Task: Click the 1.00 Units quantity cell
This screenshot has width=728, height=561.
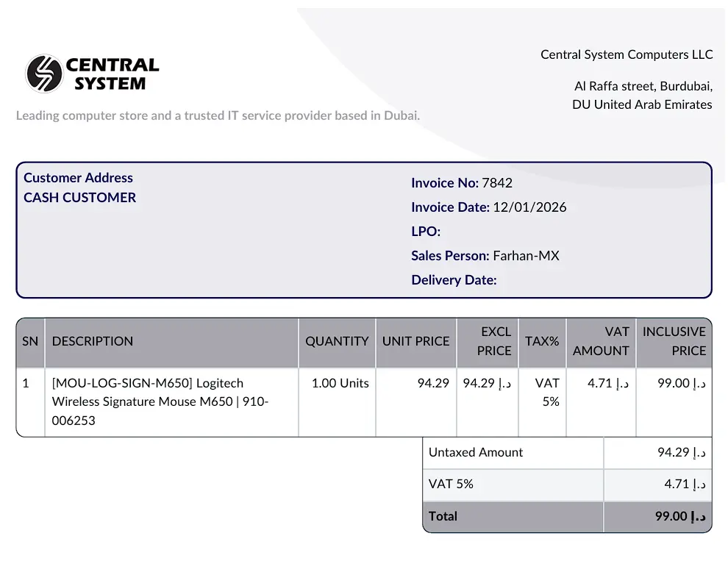Action: click(x=340, y=383)
